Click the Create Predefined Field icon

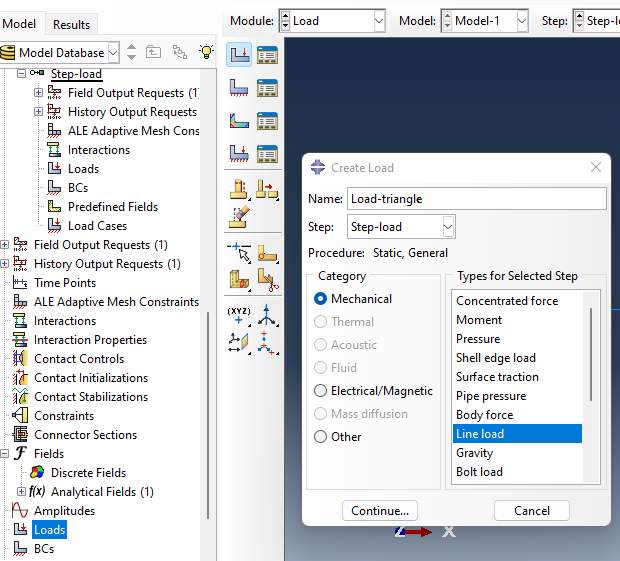coord(239,121)
